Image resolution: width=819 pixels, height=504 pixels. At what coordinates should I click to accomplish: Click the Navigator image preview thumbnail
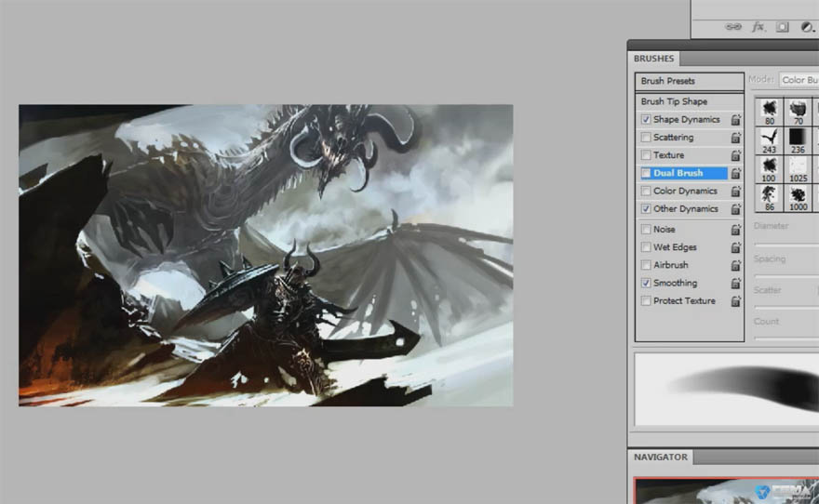[727, 490]
